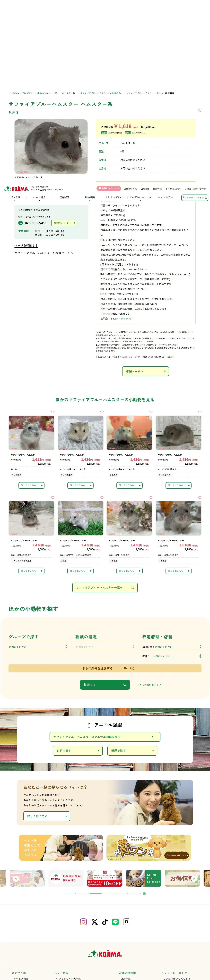Open the ペット紹介 navigation menu
The height and width of the screenshot is (980, 210).
pyautogui.click(x=39, y=197)
